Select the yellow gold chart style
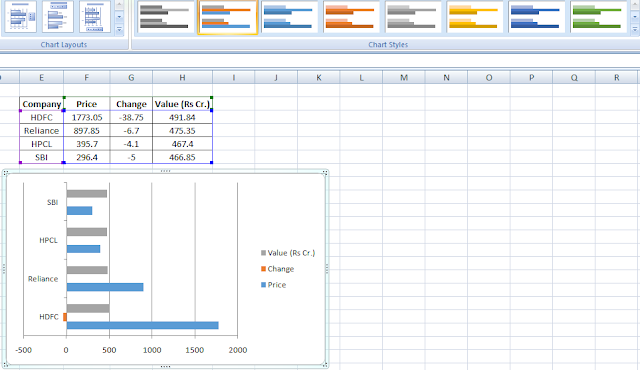The image size is (640, 370). click(x=474, y=17)
